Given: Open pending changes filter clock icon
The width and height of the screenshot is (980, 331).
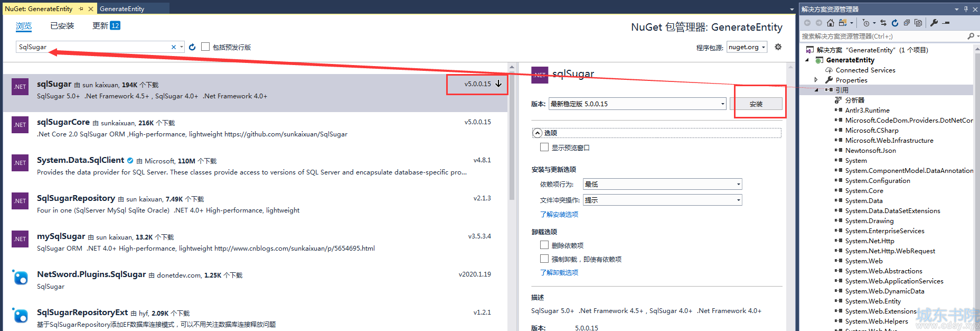Looking at the screenshot, I should pos(866,23).
